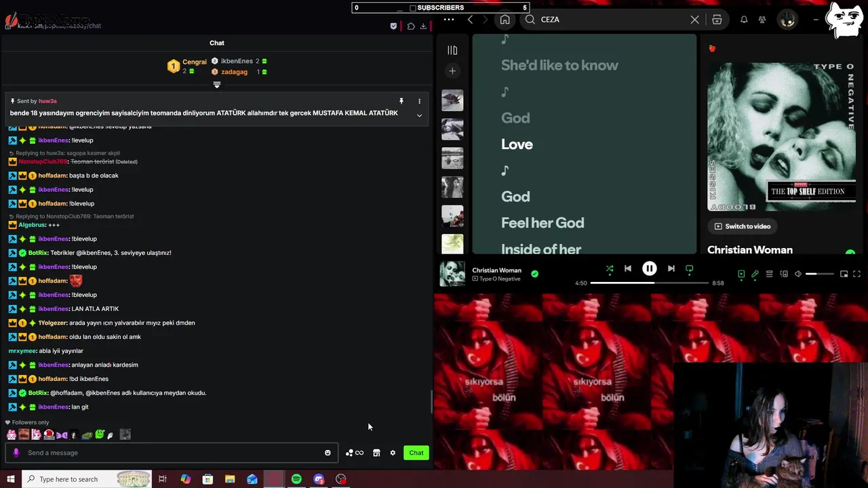Open the browser shield protection icon
Screen dimensions: 868x488
point(393,26)
